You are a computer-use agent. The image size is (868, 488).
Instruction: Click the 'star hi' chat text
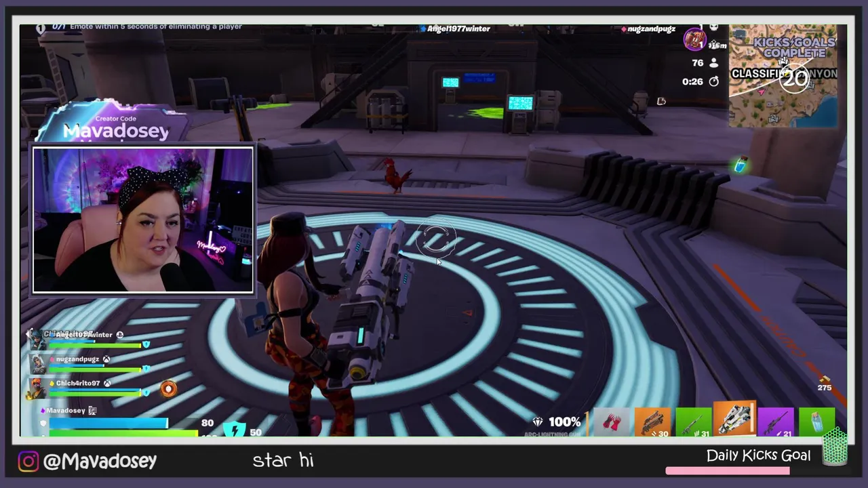pos(283,461)
